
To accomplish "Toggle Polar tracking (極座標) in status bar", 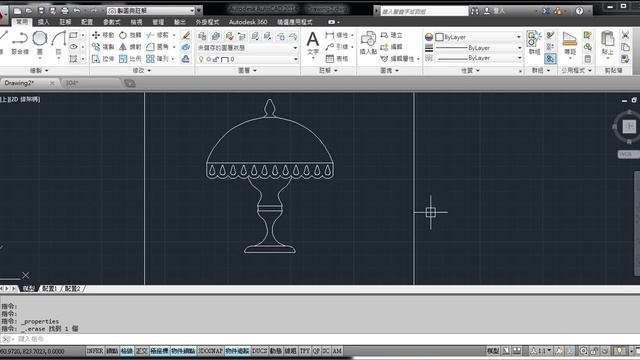I will click(159, 351).
